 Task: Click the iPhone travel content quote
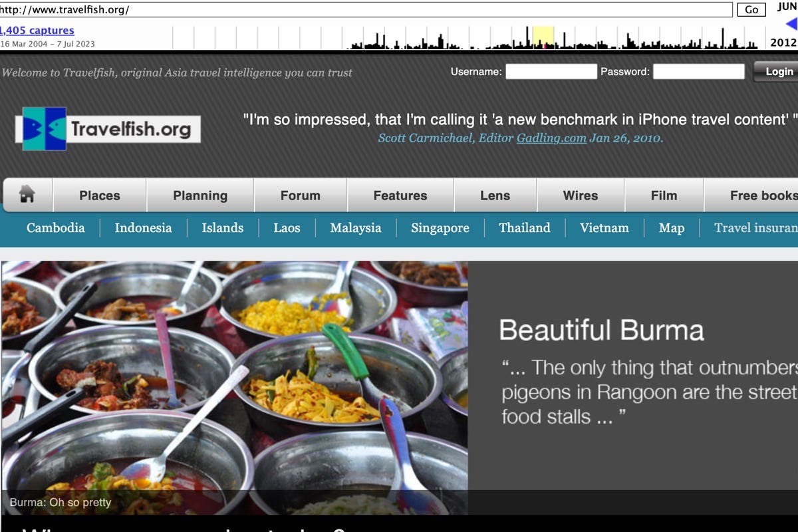coord(520,120)
